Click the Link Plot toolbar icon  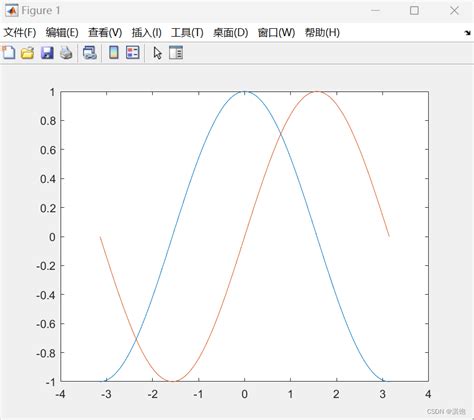(x=90, y=53)
